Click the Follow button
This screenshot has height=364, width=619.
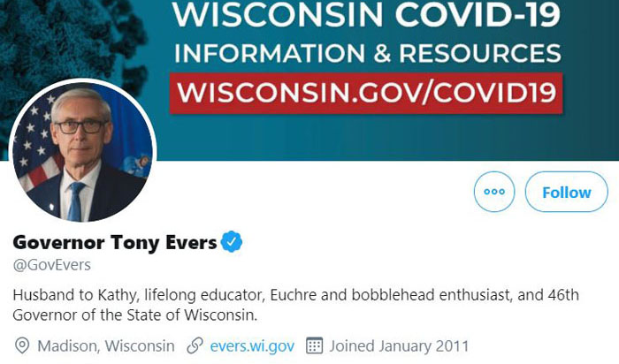click(566, 192)
